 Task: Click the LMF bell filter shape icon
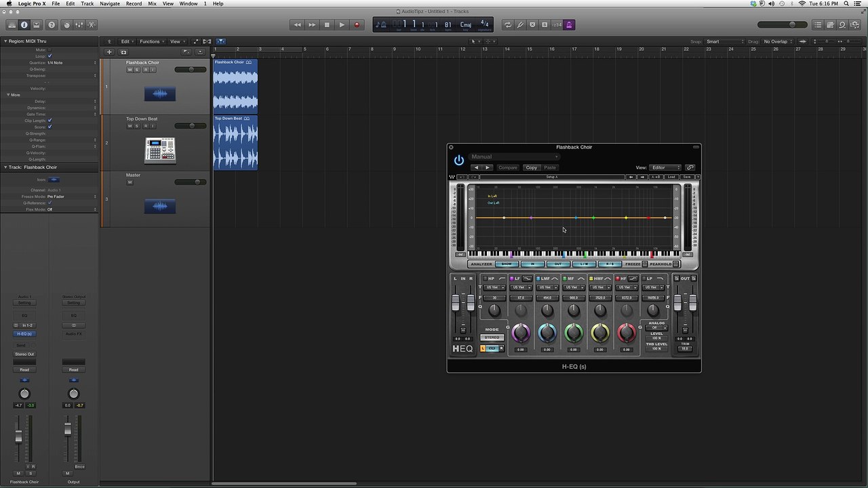click(x=555, y=279)
